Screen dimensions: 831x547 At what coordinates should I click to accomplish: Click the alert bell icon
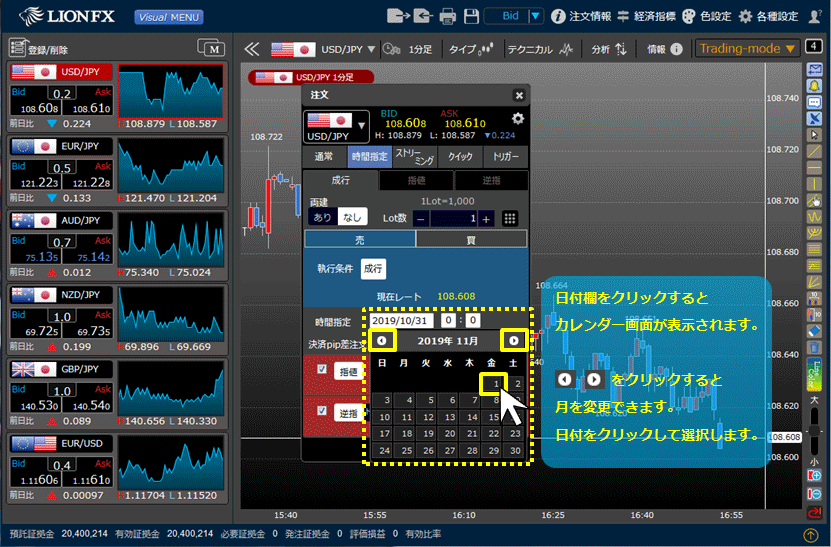pyautogui.click(x=814, y=85)
